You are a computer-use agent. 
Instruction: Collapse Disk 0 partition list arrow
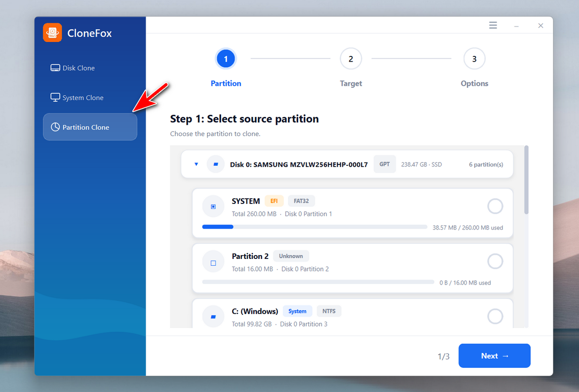click(196, 164)
